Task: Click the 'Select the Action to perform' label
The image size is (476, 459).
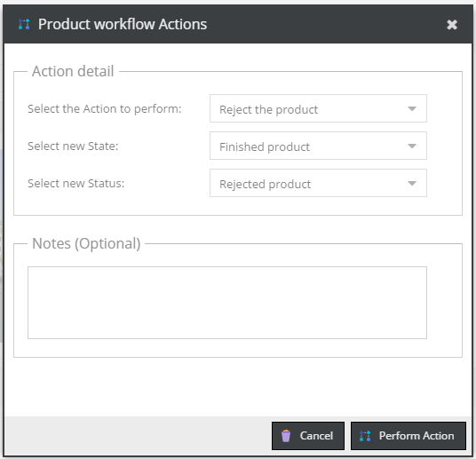Action: [x=105, y=108]
